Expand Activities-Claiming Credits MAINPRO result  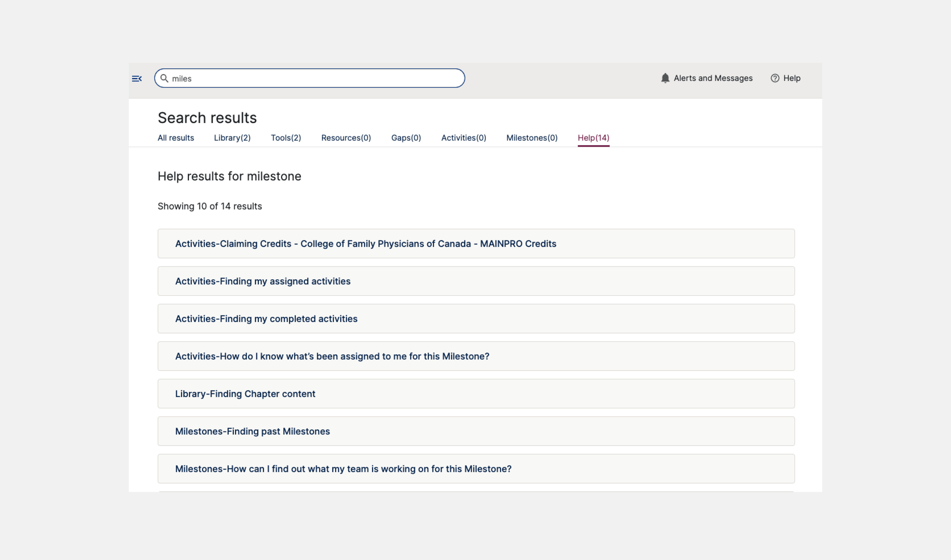tap(365, 244)
